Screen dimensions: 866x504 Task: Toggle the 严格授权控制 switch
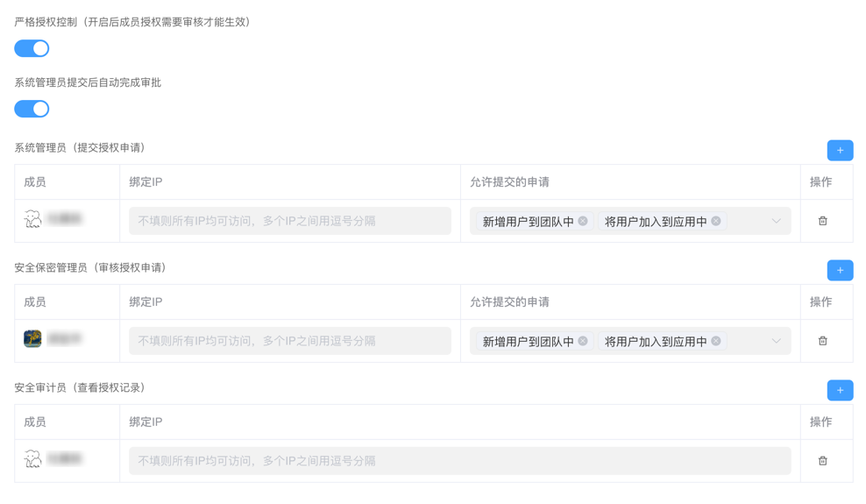32,48
